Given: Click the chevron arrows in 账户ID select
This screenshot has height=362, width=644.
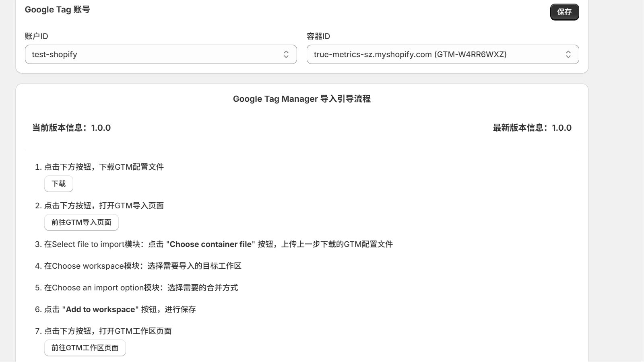Looking at the screenshot, I should 286,54.
